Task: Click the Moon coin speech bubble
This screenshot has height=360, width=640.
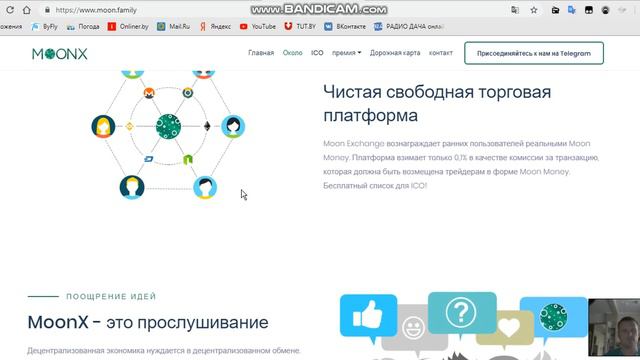Action: point(554,317)
